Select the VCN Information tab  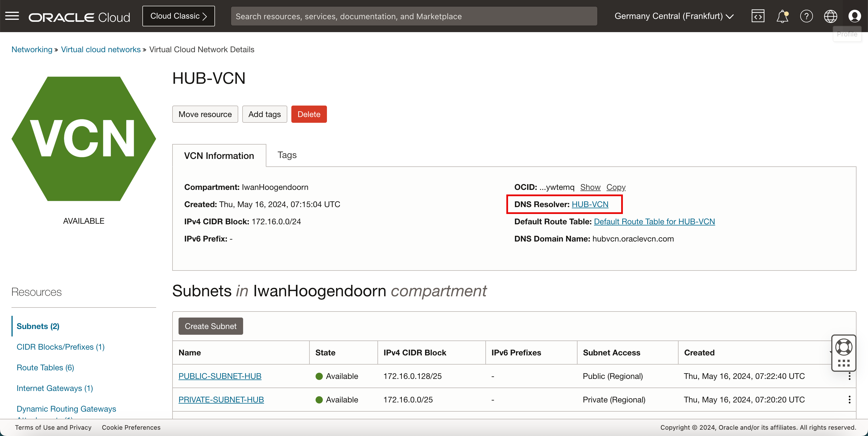pos(219,155)
